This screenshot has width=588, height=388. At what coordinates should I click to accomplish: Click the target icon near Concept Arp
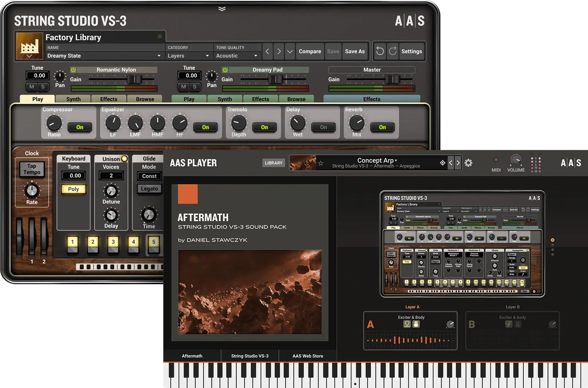tap(442, 163)
